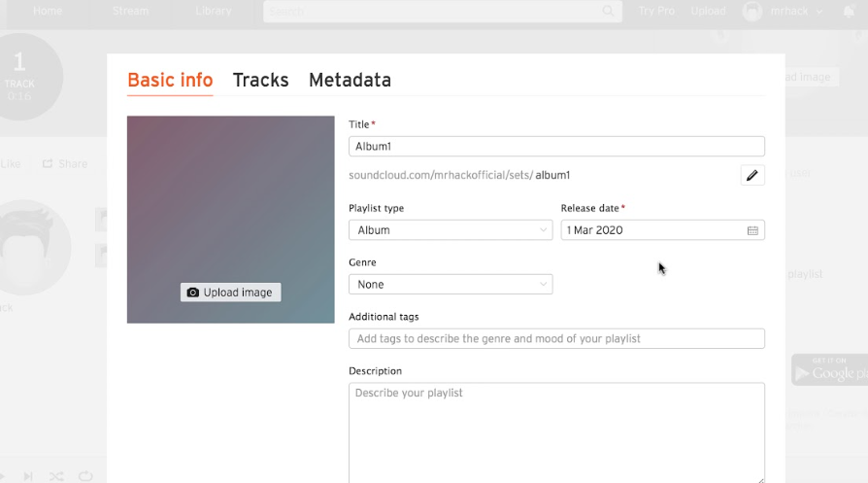Expand the Genre dropdown

tap(451, 285)
